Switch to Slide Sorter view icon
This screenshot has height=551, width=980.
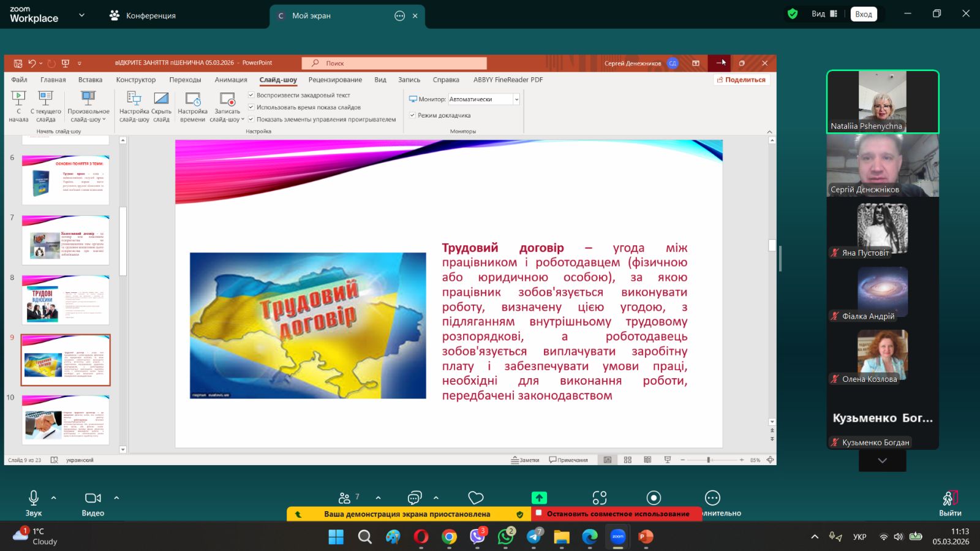(627, 460)
